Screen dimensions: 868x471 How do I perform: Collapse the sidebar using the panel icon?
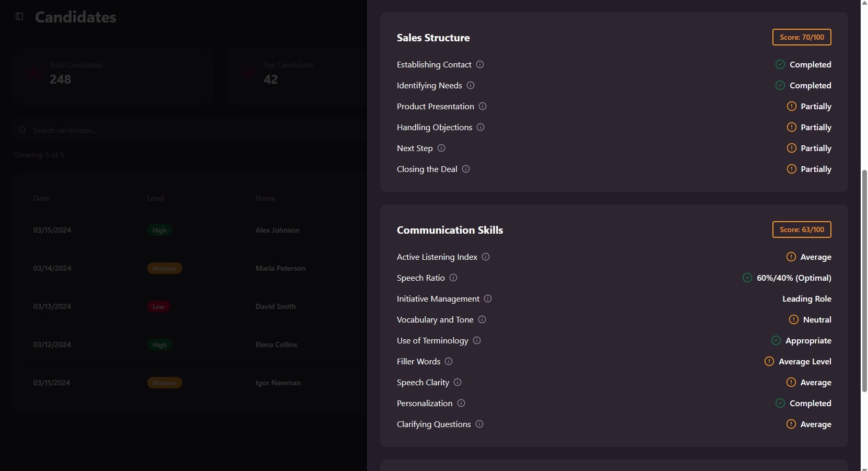[19, 16]
